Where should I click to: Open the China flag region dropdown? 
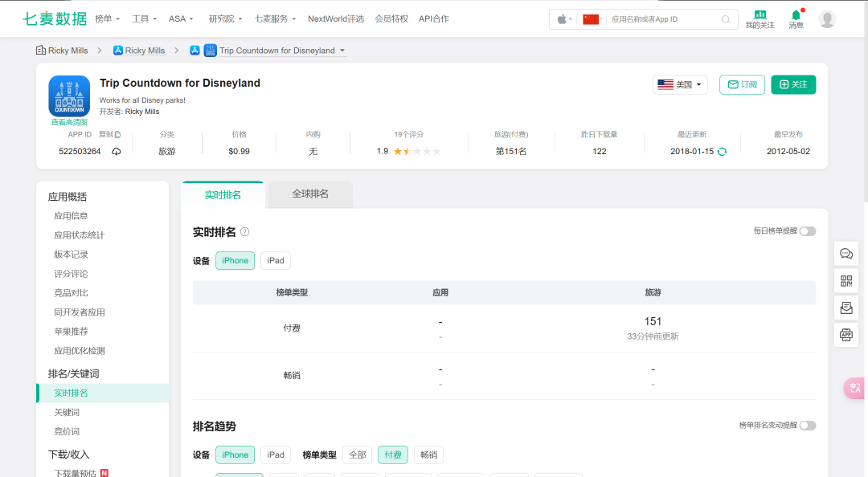(x=593, y=19)
